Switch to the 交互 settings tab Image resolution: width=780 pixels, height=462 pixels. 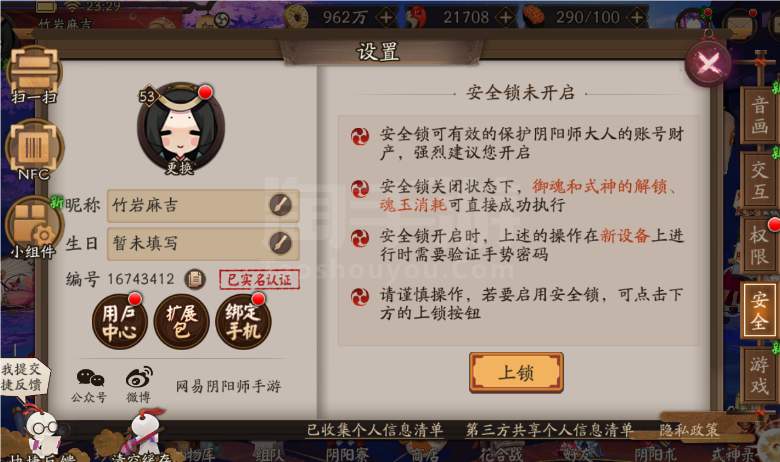pos(759,180)
